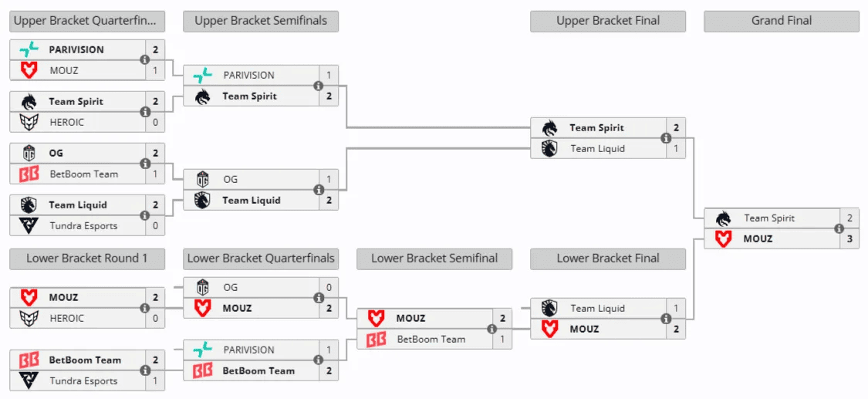
Task: Click MOUZ logo in Grand Final
Action: pyautogui.click(x=723, y=239)
